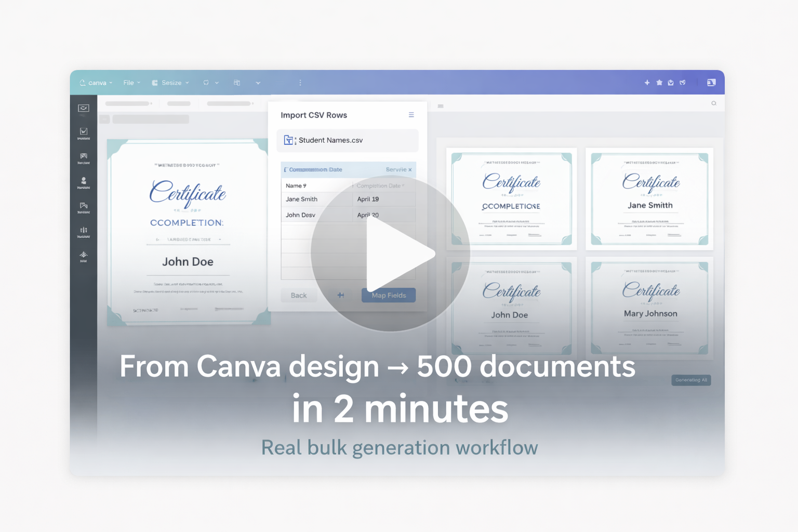The image size is (798, 532).
Task: Click the Sesize menu item
Action: coord(171,83)
